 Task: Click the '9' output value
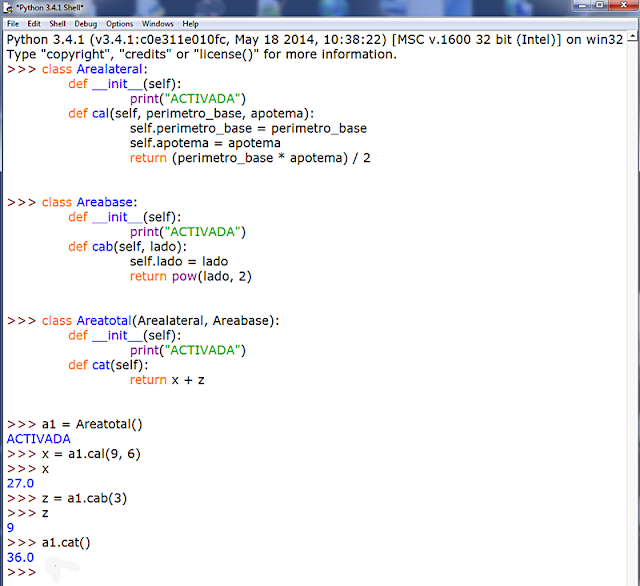[11, 528]
